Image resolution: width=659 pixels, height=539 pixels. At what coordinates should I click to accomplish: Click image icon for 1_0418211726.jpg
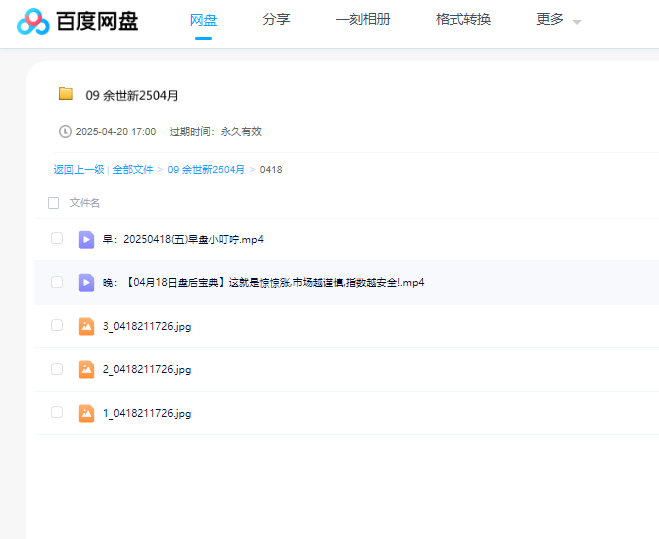[87, 413]
